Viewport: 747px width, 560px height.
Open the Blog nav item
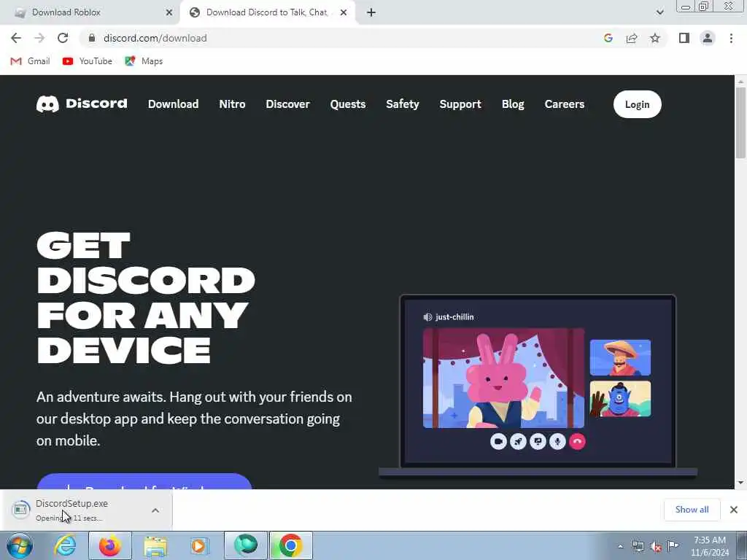coord(513,104)
